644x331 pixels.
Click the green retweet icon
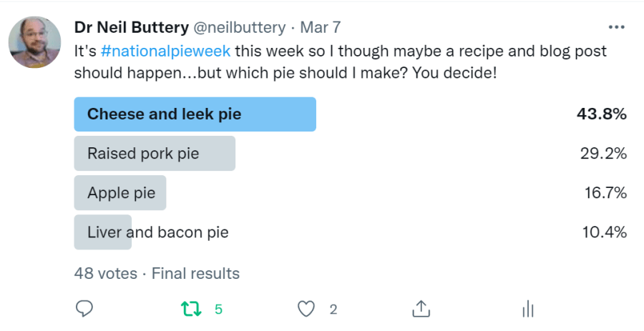(x=190, y=309)
